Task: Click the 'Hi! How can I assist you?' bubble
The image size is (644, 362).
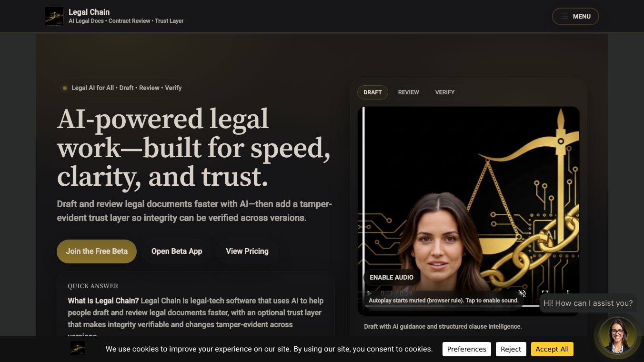Action: coord(588,303)
